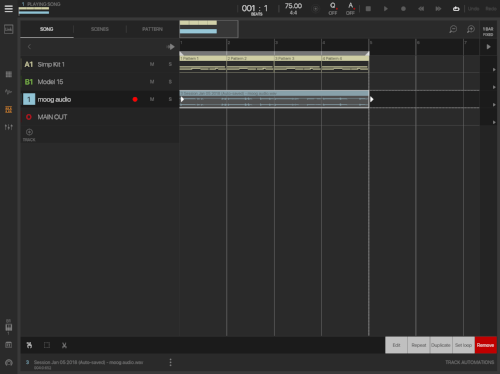Solo the Model 15 track
The image size is (500, 374).
click(x=170, y=82)
